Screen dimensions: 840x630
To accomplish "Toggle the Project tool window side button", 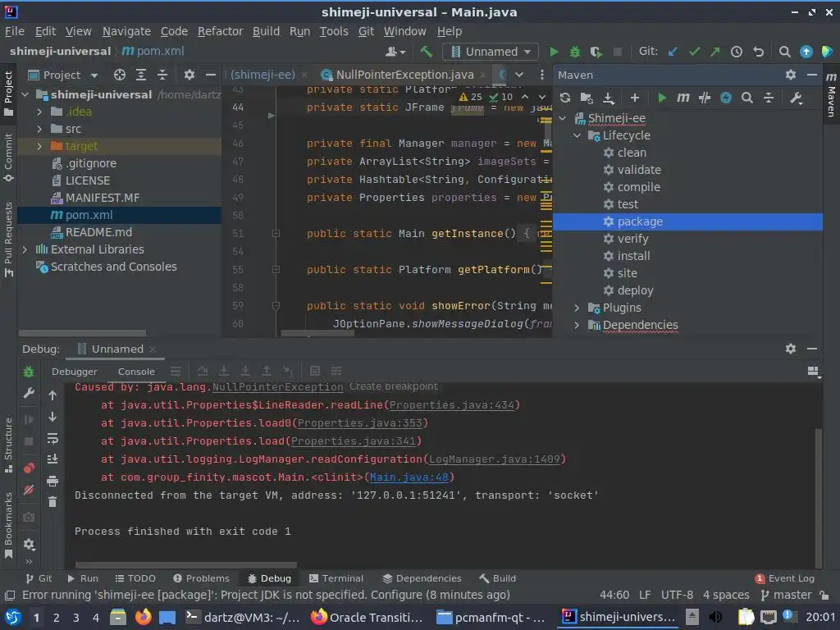I will (x=8, y=94).
